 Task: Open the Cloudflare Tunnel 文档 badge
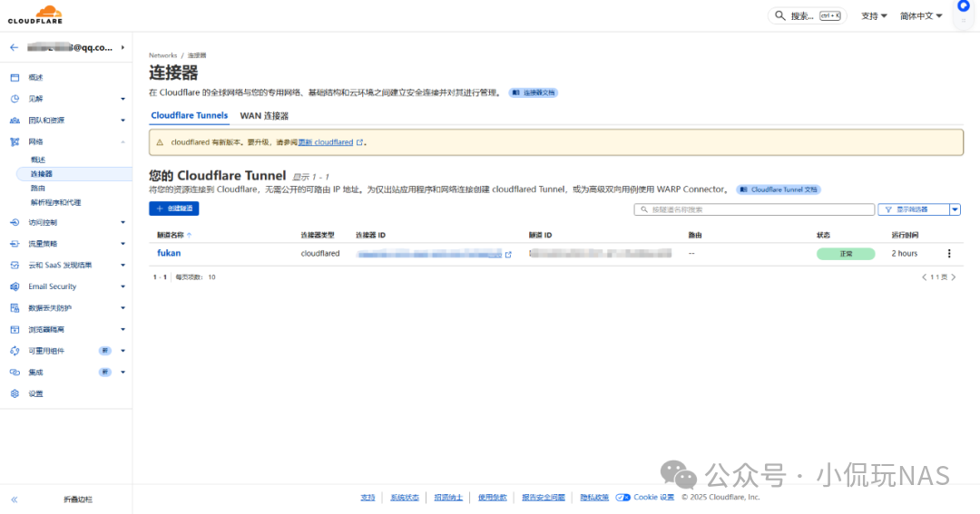point(779,189)
